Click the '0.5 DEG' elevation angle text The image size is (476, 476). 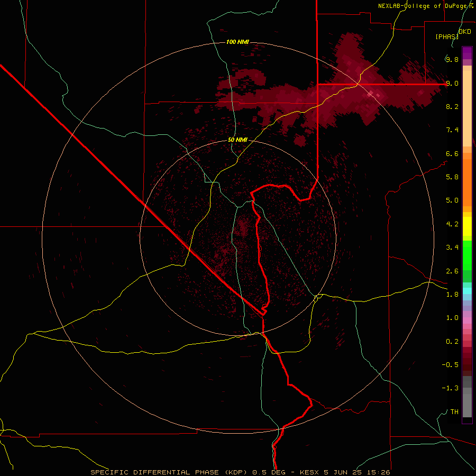click(x=269, y=472)
